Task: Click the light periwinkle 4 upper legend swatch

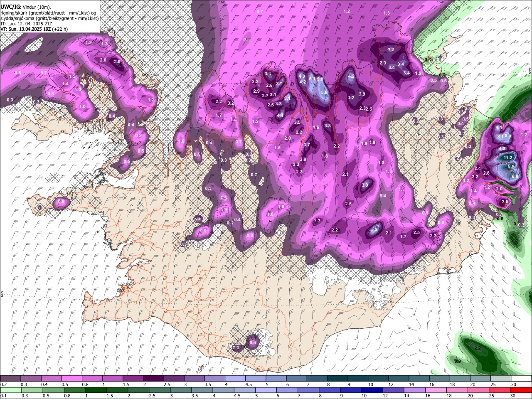Action: [x=235, y=378]
